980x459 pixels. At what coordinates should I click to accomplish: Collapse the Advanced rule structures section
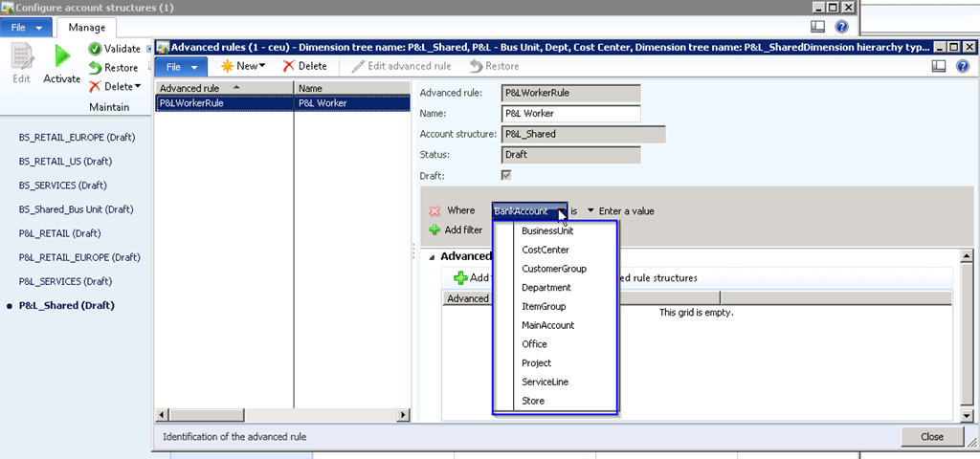click(432, 256)
